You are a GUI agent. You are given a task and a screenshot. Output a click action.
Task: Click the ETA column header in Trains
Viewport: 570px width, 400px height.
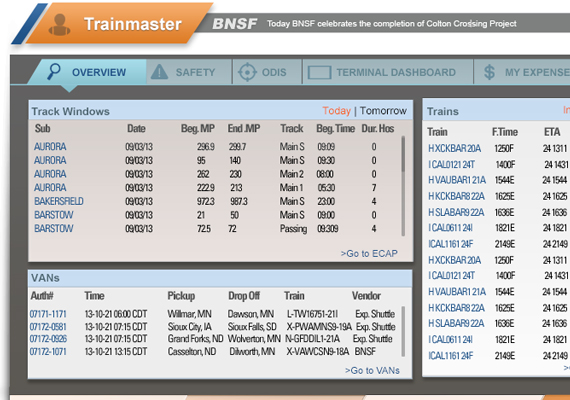552,132
